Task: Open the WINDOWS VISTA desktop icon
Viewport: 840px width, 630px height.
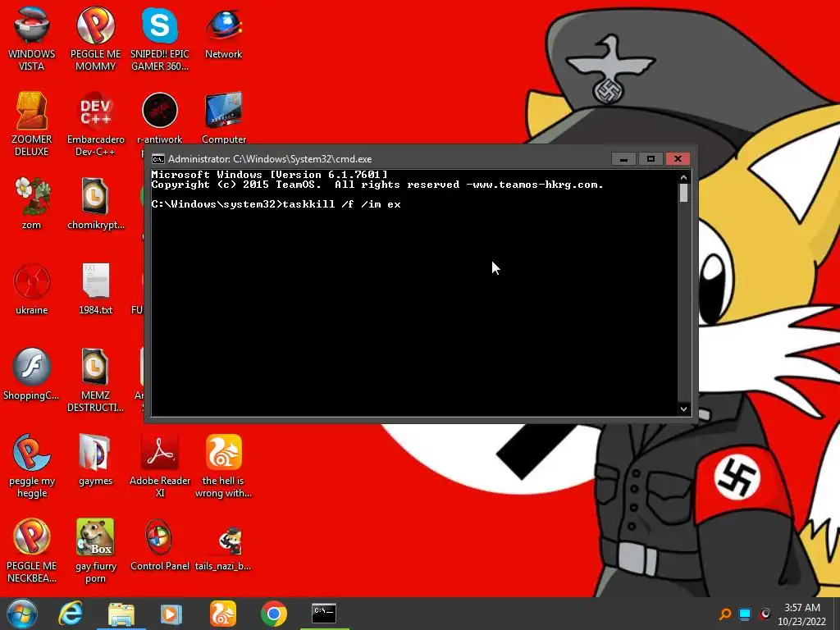Action: 32,38
